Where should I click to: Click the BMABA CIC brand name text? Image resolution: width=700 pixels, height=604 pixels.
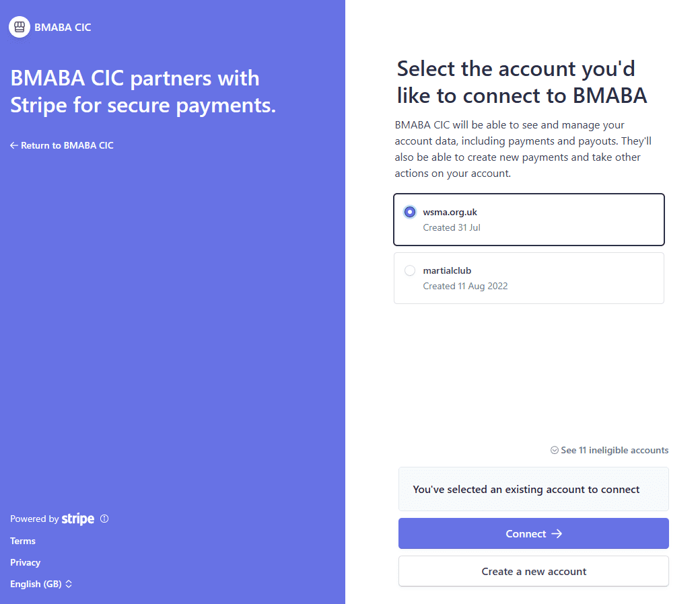tap(63, 27)
